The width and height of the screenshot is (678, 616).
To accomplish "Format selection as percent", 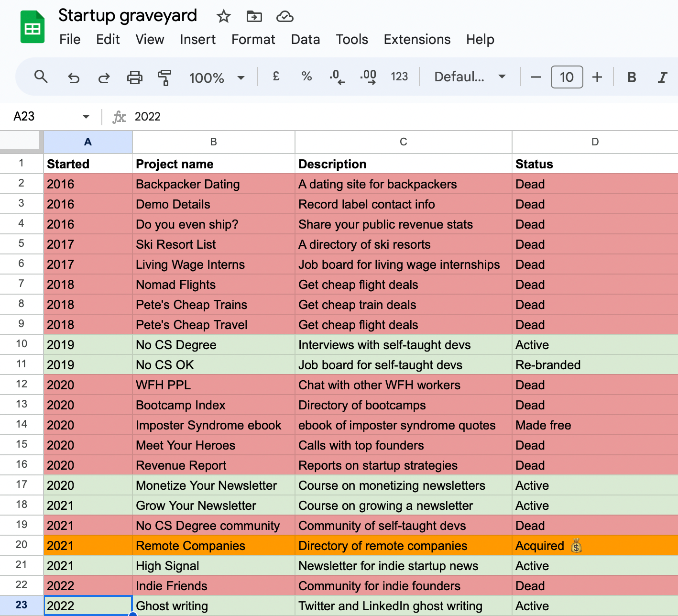I will coord(306,77).
